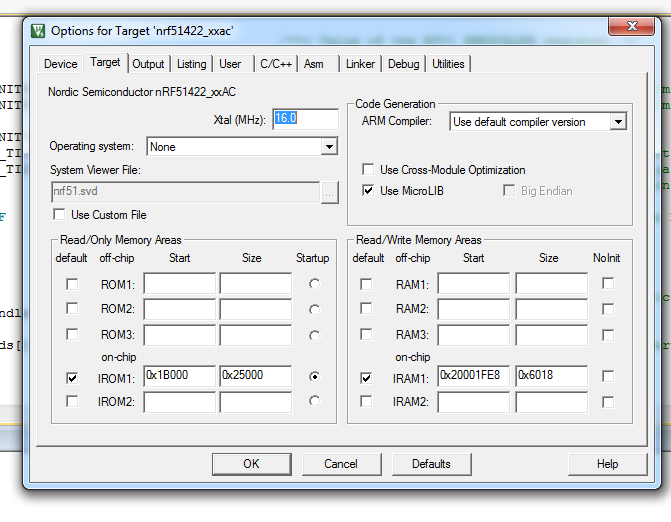Click the ROM3 Size field
Screen dimensions: 671x522
pyautogui.click(x=255, y=335)
